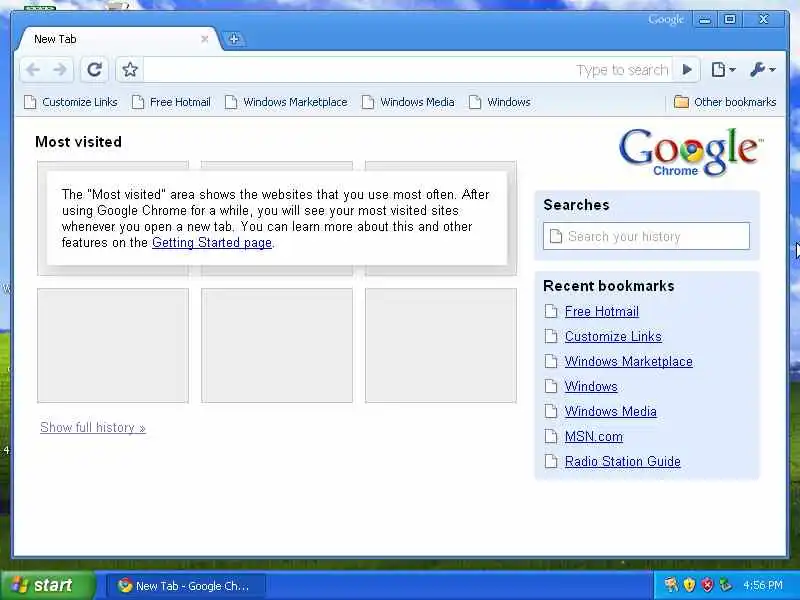Click the bottom-left empty most visited thumbnail
Viewport: 800px width, 600px height.
coord(113,345)
